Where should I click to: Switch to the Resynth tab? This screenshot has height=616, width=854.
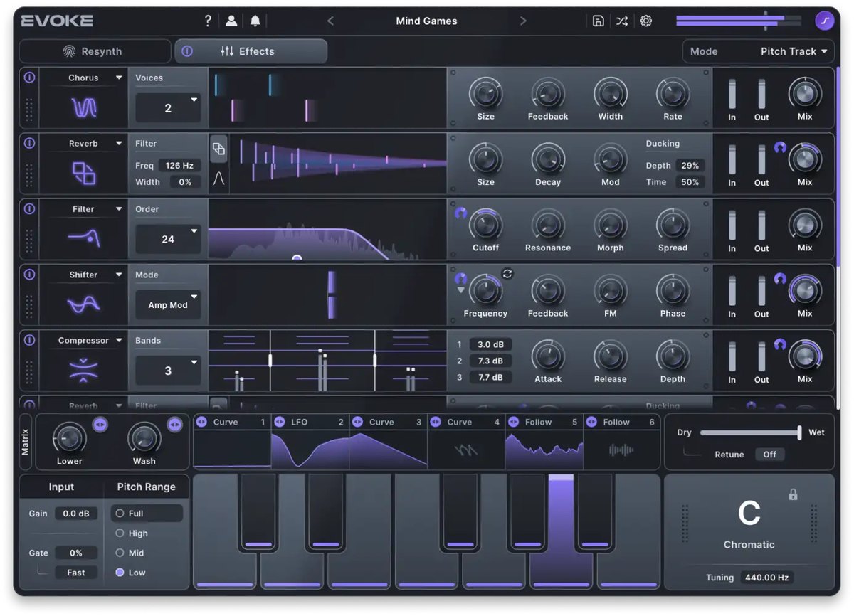click(95, 51)
